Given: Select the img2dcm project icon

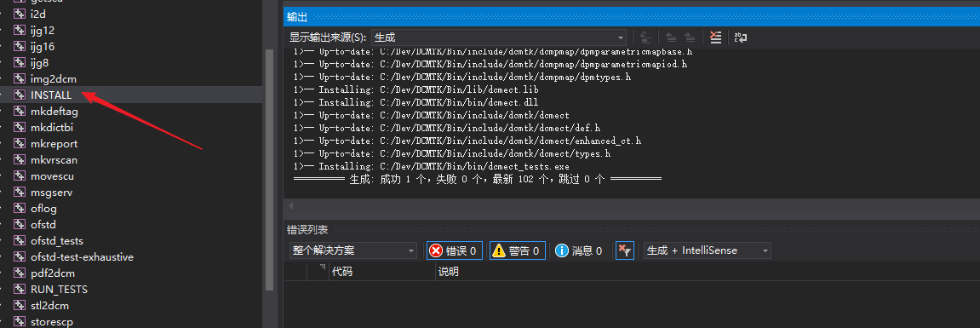Looking at the screenshot, I should (20, 79).
